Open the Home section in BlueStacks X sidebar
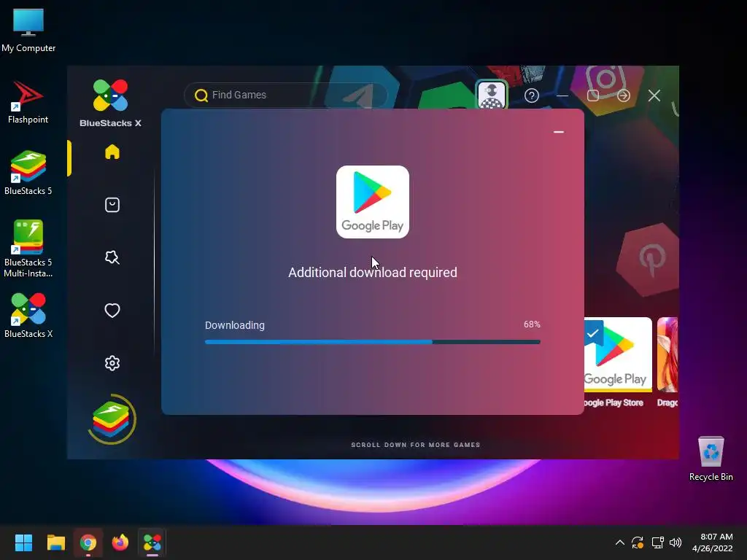This screenshot has width=747, height=560. tap(112, 152)
